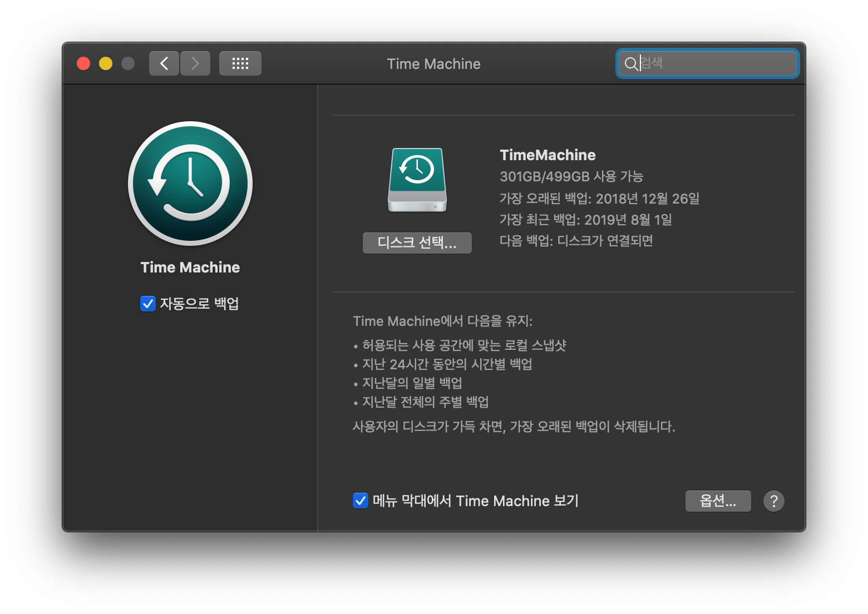Click the forward navigation arrow

coord(195,63)
